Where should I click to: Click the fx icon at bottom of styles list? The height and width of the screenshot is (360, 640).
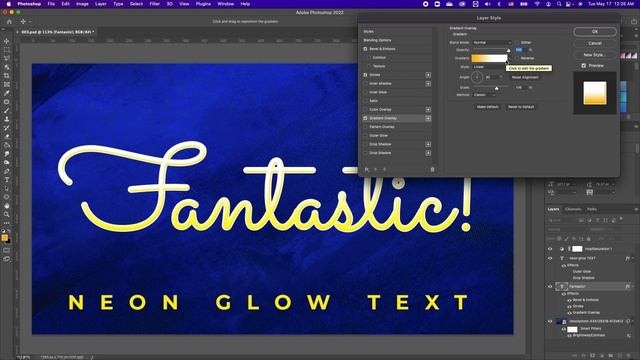[367, 169]
